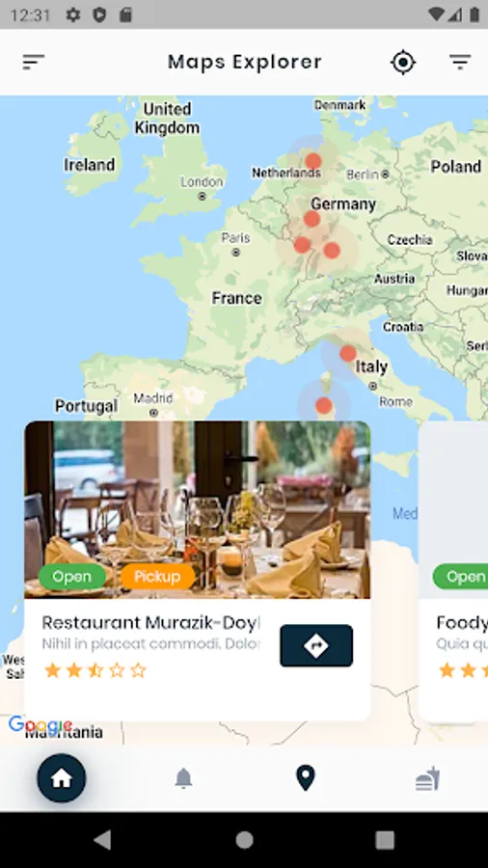
Task: Tap Android recent apps square button
Action: 385,840
